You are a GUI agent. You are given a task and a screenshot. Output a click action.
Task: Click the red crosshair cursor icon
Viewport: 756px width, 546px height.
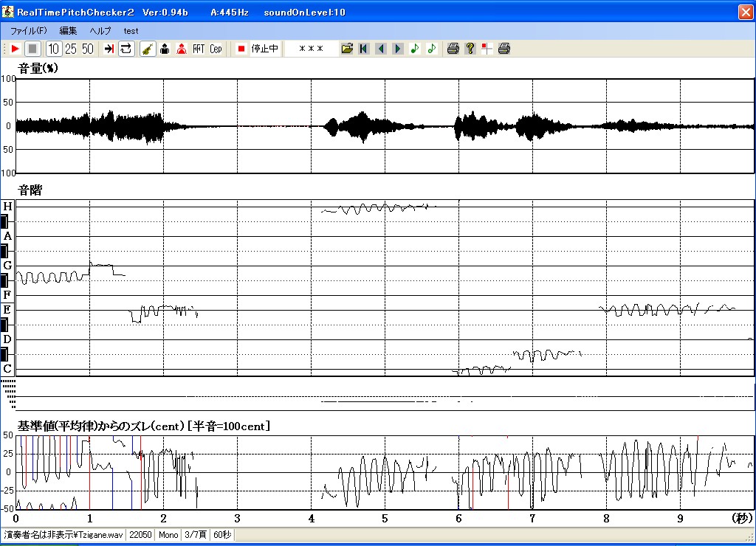[487, 49]
